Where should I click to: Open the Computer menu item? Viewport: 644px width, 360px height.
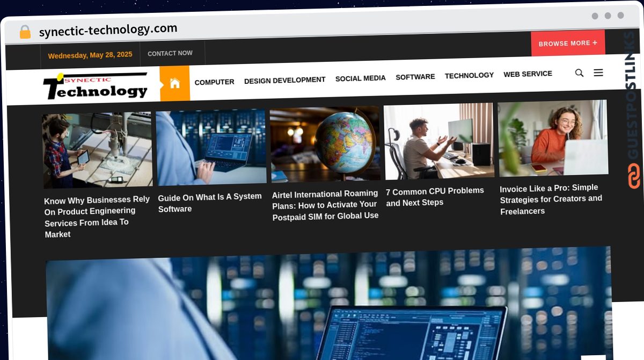(214, 82)
